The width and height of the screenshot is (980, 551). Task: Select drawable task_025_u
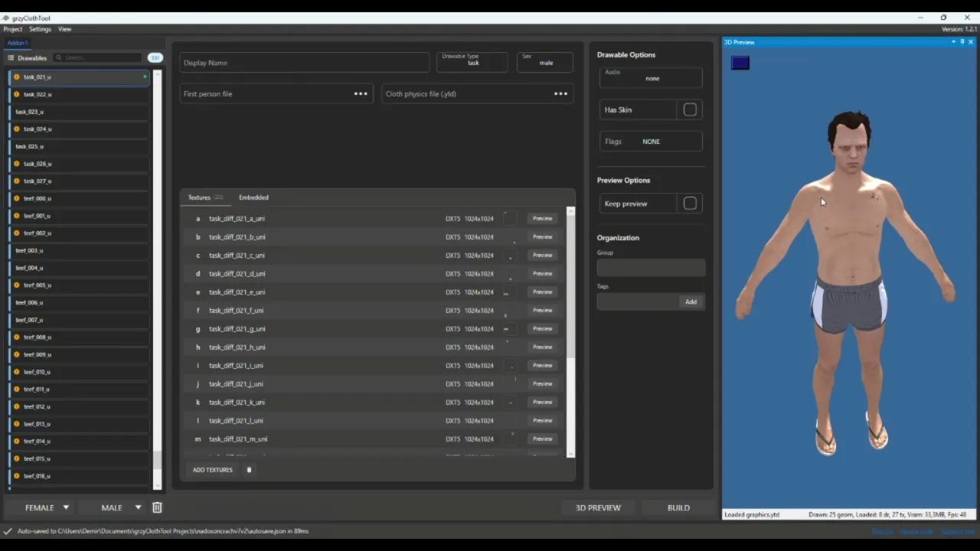point(80,146)
